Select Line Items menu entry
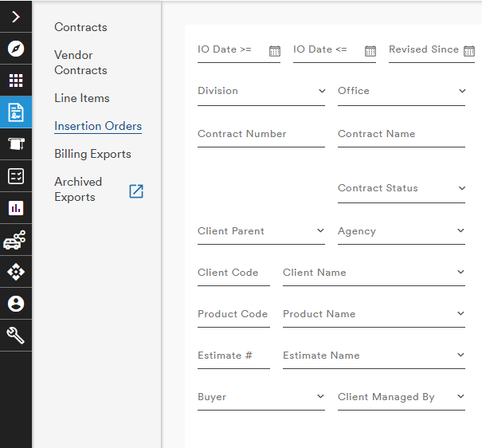 click(x=82, y=98)
